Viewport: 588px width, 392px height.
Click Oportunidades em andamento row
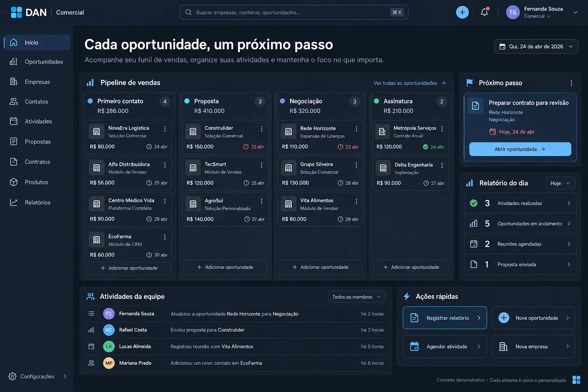(520, 224)
